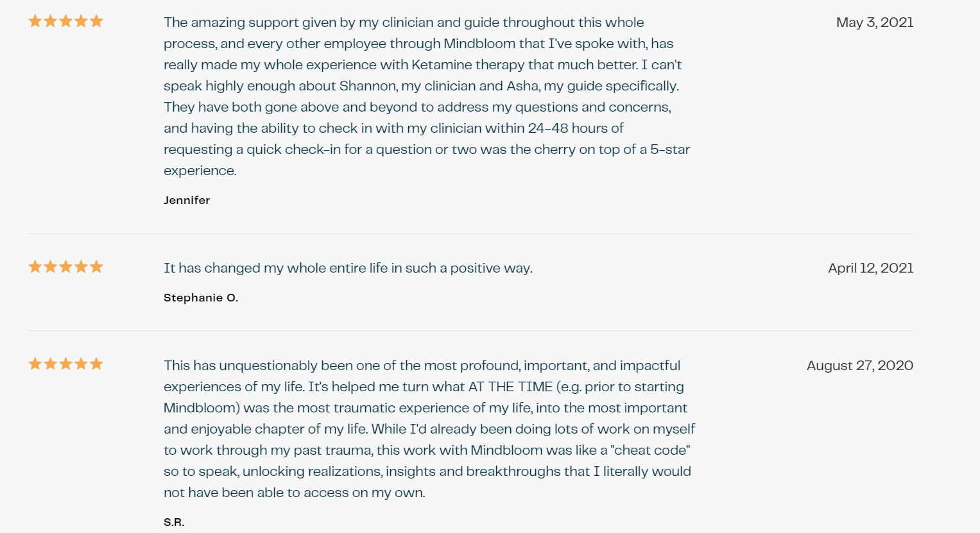This screenshot has width=980, height=533.
Task: Click divider line below Jennifer's review
Action: (x=471, y=233)
